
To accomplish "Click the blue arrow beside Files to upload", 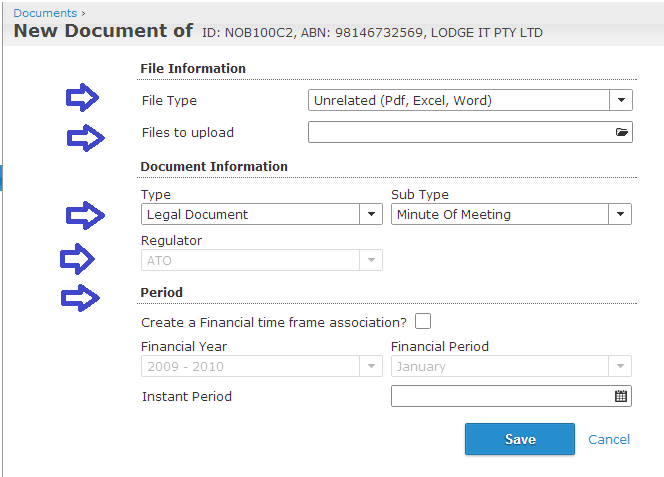I will pos(86,138).
